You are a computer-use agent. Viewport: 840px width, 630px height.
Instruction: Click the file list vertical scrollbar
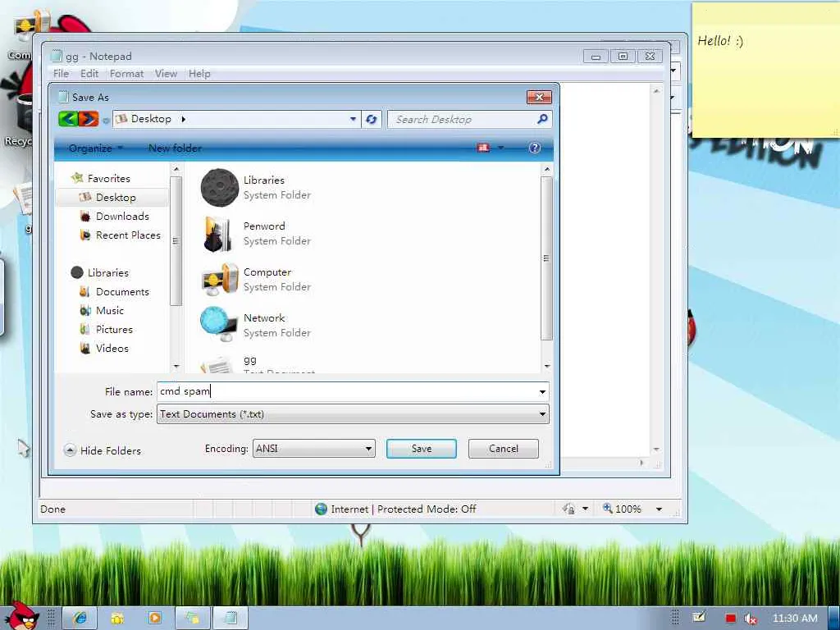[x=546, y=258]
